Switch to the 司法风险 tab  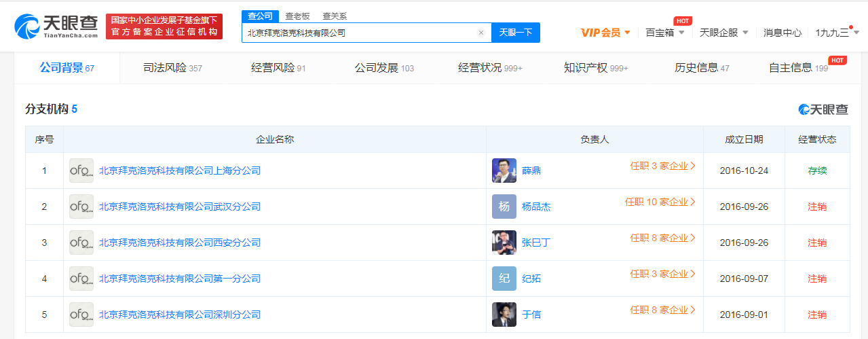pyautogui.click(x=172, y=68)
